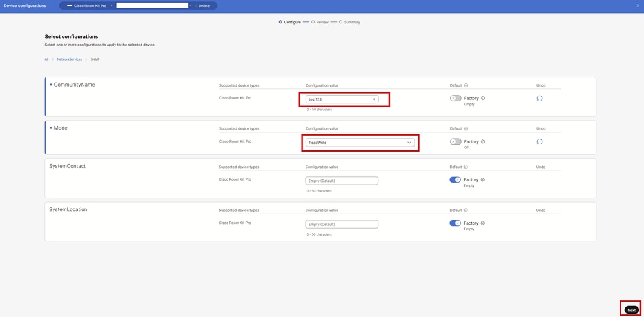Click the Mode setting title
644x317 pixels.
tap(61, 128)
